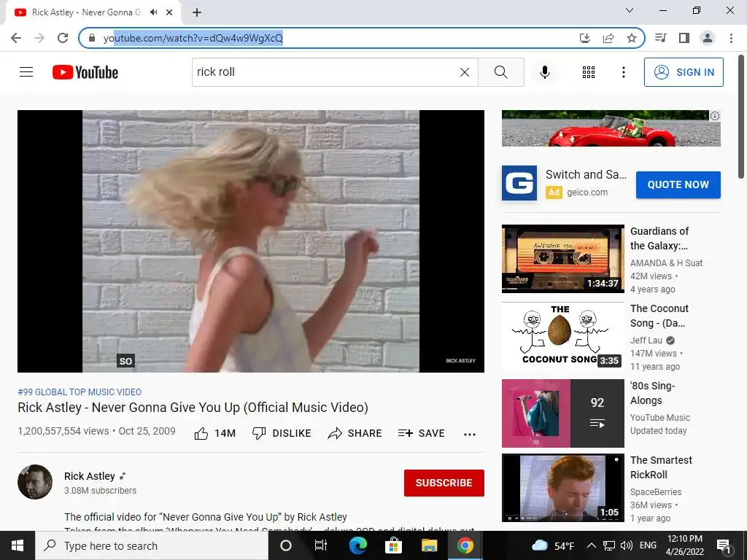
Task: Select the Rick Astley browser tab
Action: point(94,12)
